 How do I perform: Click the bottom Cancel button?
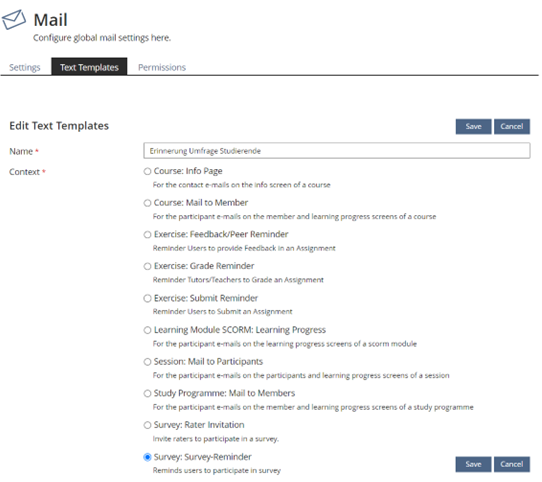512,464
